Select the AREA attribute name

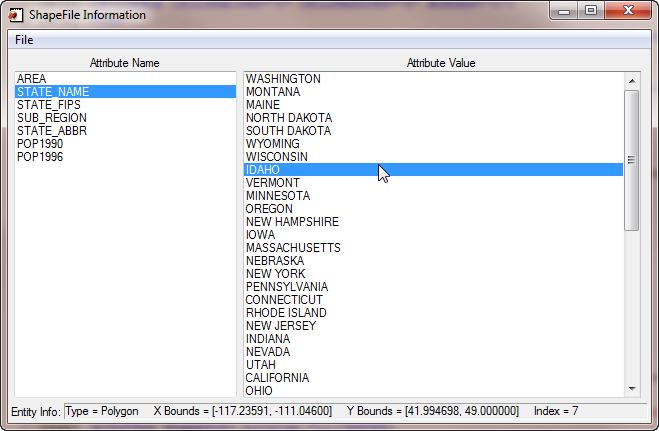click(x=125, y=79)
